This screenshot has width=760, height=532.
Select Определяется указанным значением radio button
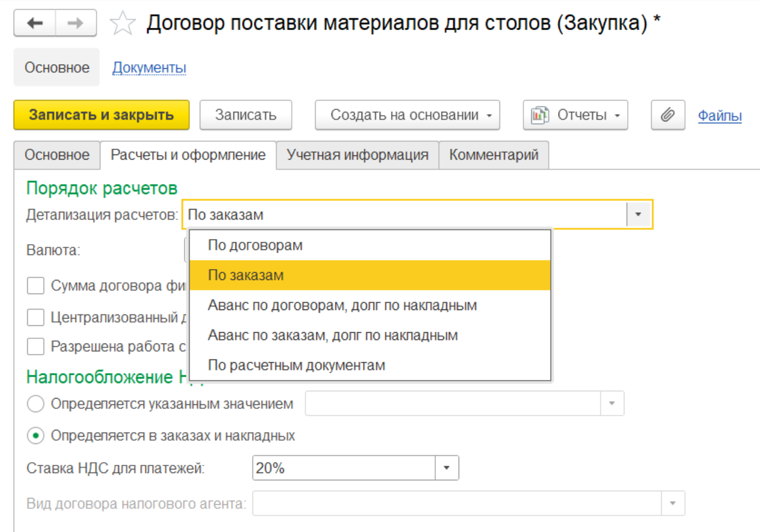[36, 404]
